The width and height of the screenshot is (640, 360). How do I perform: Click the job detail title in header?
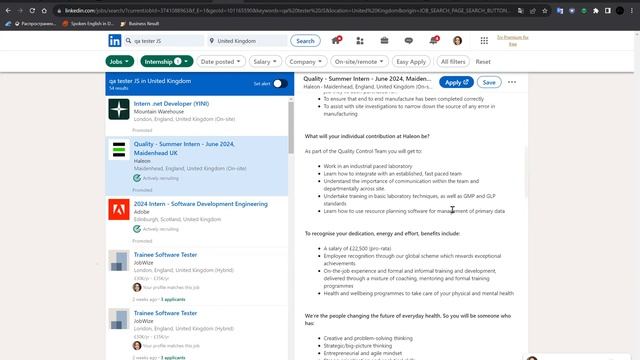367,79
